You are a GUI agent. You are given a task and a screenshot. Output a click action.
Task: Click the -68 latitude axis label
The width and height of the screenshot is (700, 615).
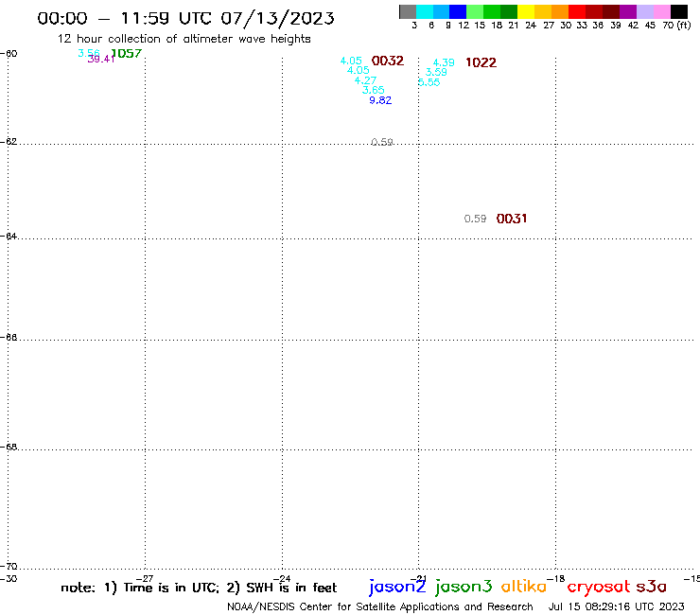pos(9,448)
